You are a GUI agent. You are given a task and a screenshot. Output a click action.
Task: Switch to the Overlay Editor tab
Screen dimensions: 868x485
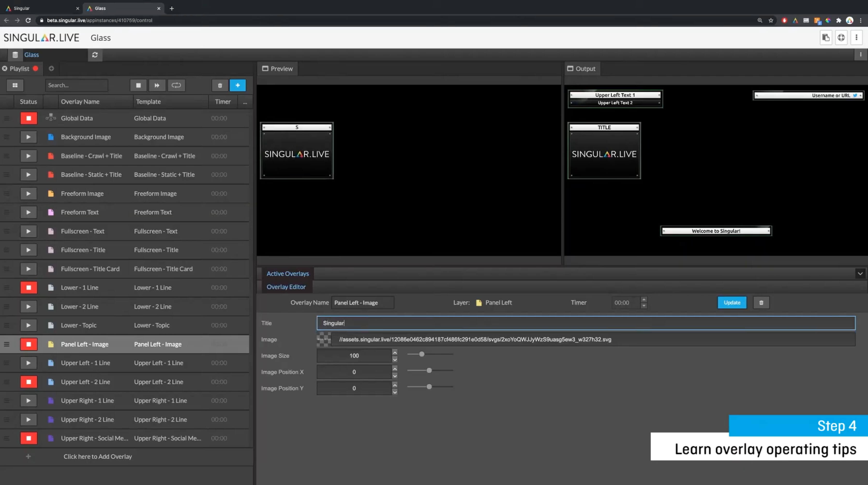286,287
